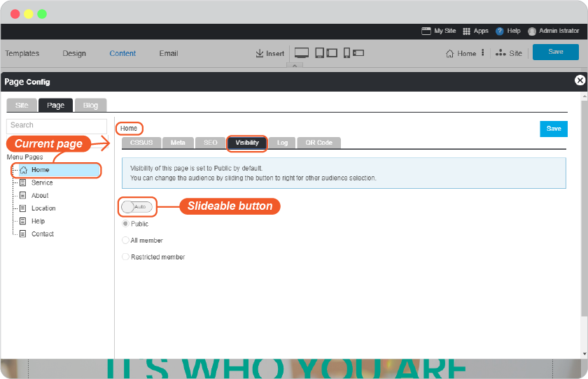This screenshot has height=379, width=588.
Task: Select the Public radio option
Action: [125, 224]
